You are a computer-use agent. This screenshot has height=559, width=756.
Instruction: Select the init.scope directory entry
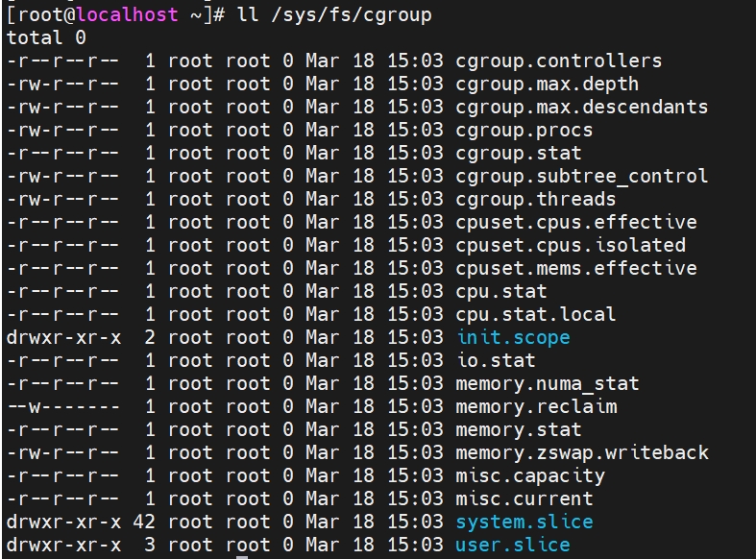tap(513, 338)
